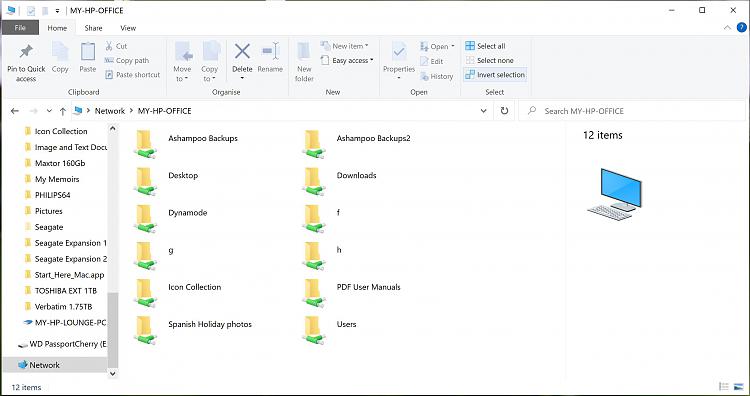The width and height of the screenshot is (750, 396).
Task: Click the Forward navigation arrow
Action: tap(33, 111)
